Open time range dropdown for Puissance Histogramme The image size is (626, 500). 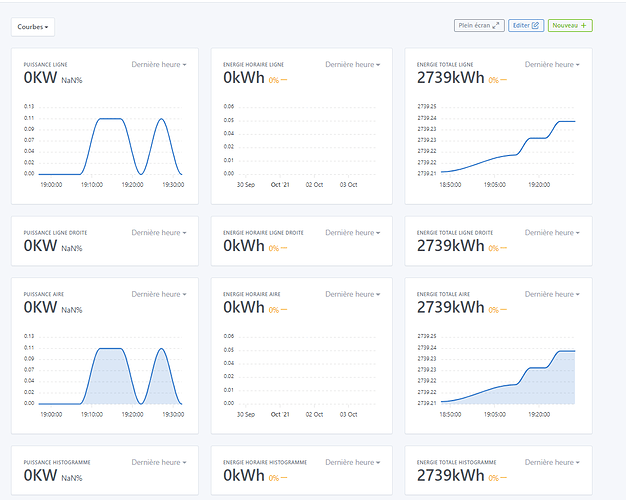point(159,462)
